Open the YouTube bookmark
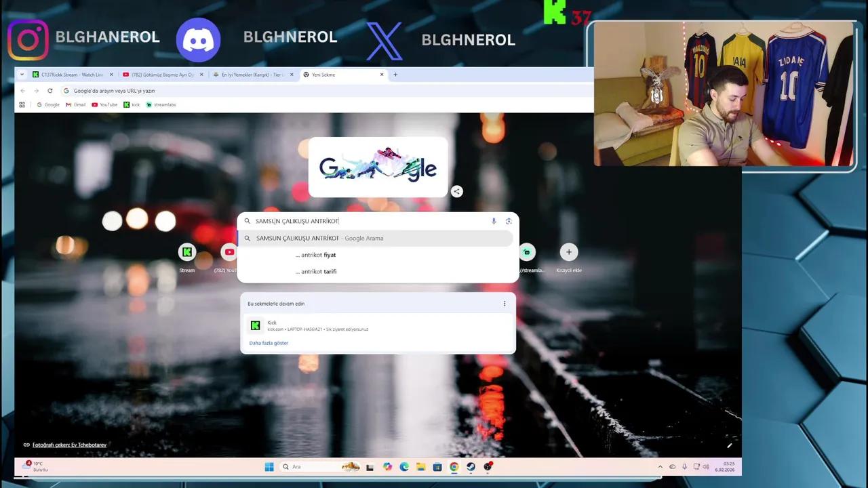 pos(104,104)
